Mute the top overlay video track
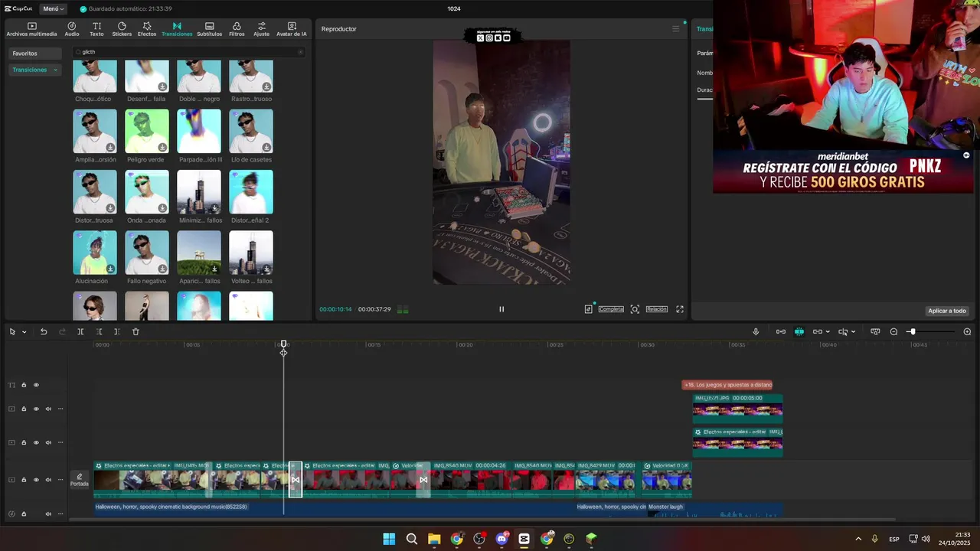The height and width of the screenshot is (551, 980). coord(48,409)
